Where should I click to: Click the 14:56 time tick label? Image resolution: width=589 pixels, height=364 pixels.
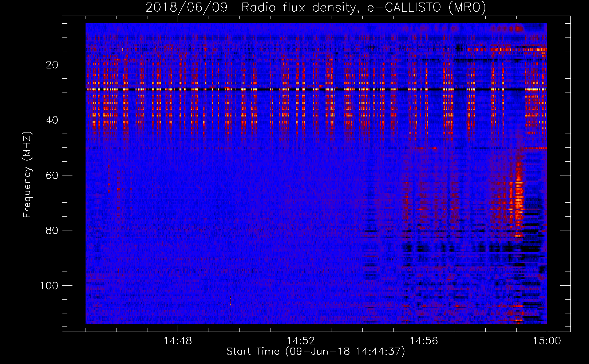424,341
